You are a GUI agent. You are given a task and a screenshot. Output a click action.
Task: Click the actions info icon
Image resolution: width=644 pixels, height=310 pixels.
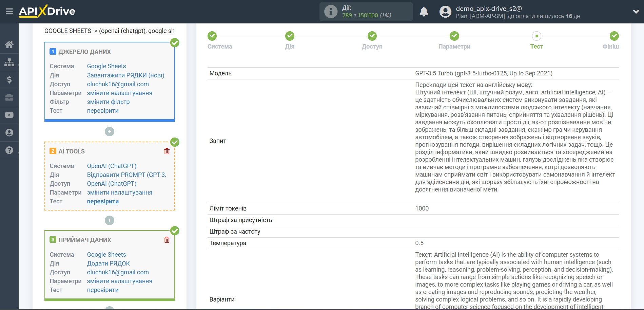point(331,12)
